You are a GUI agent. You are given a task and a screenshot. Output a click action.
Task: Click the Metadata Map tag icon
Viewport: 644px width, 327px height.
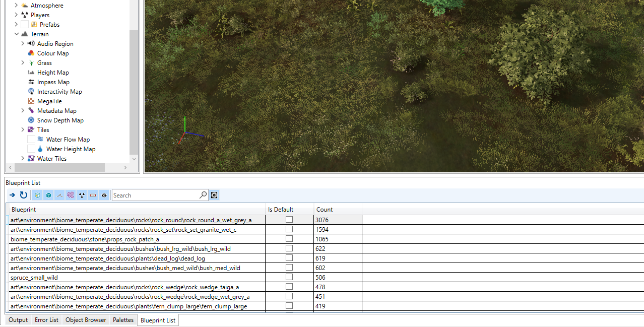31,111
